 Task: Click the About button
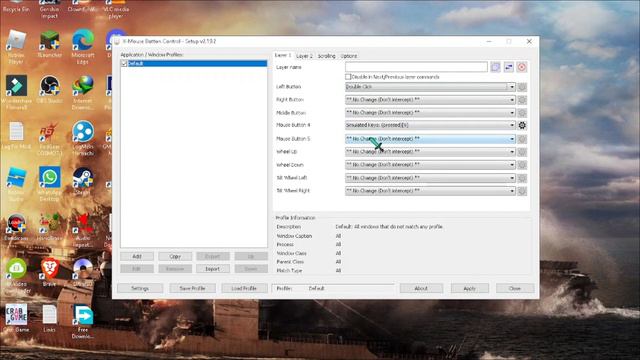tap(421, 288)
